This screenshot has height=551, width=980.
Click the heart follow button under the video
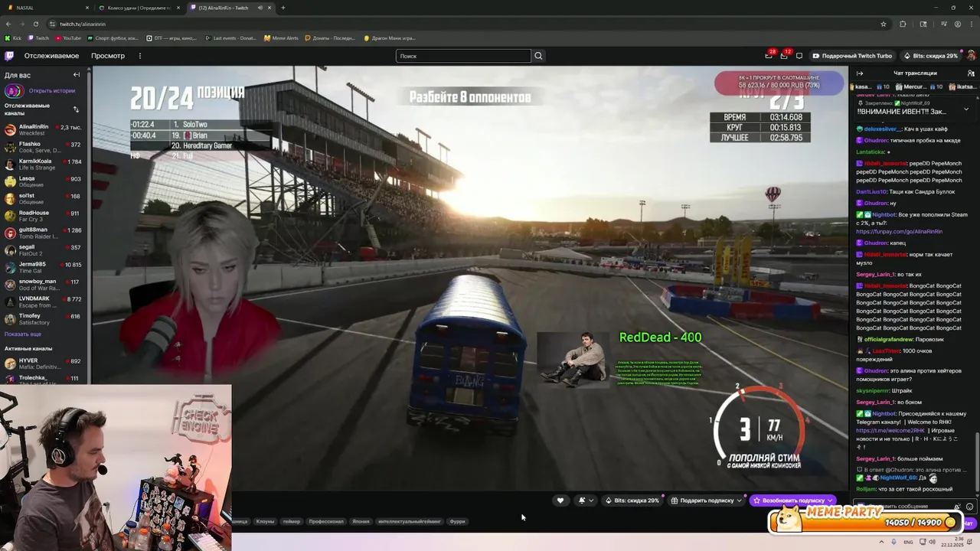tap(560, 500)
